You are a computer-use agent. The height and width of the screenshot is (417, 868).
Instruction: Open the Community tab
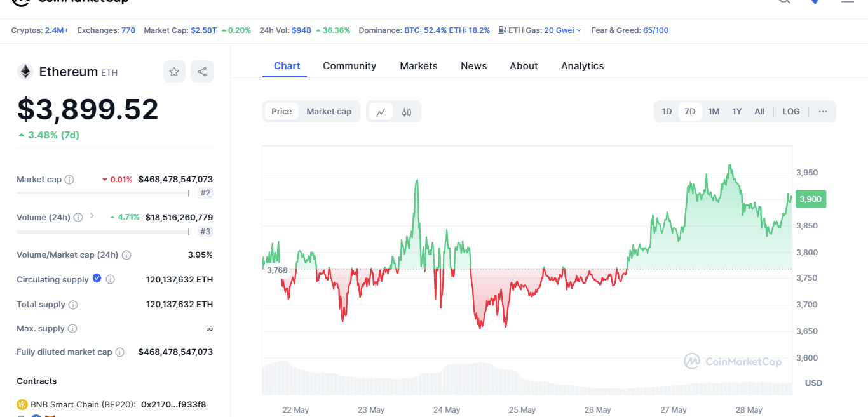coord(349,66)
